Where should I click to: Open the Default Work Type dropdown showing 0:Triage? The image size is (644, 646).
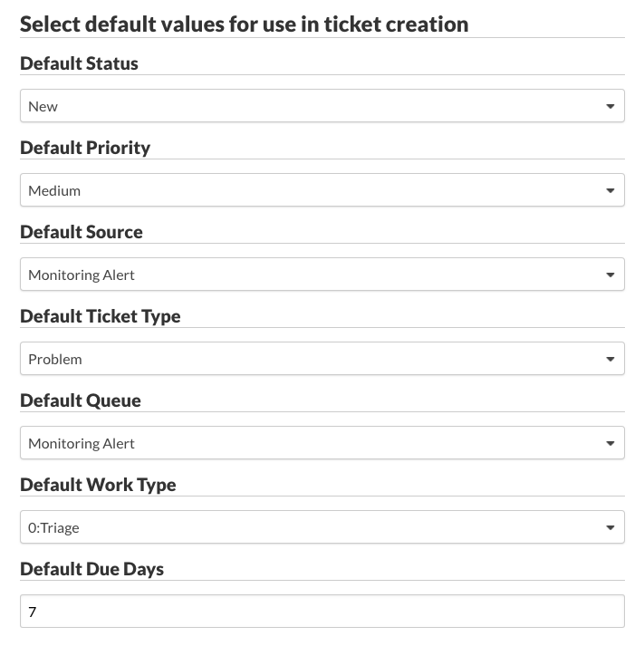pos(322,527)
